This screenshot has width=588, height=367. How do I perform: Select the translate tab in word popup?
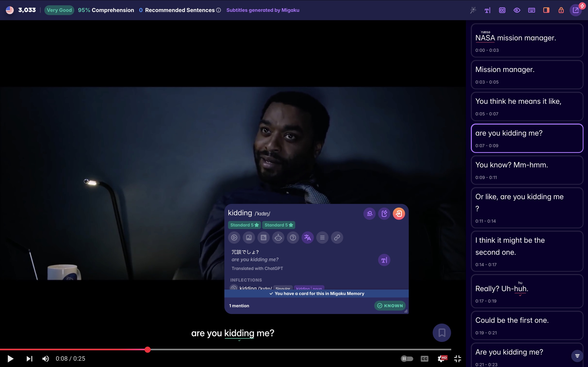click(308, 237)
